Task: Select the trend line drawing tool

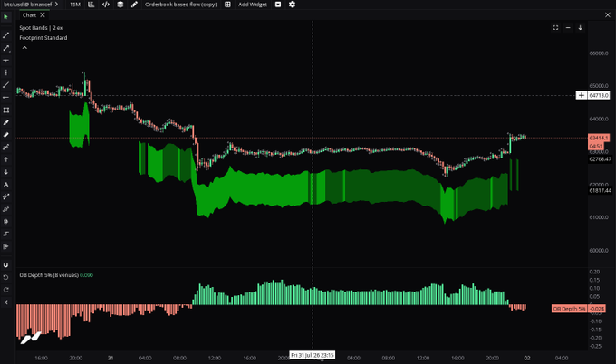Action: [6, 35]
